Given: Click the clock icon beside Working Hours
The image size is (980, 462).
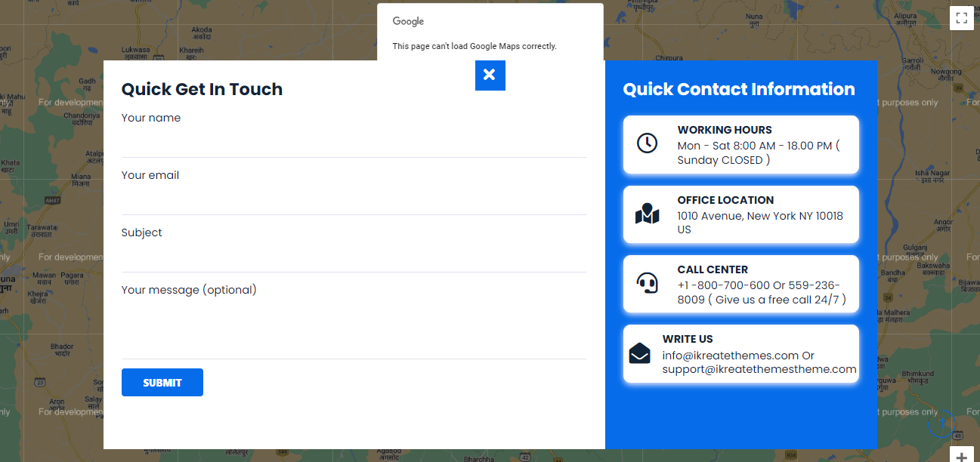Looking at the screenshot, I should (647, 143).
